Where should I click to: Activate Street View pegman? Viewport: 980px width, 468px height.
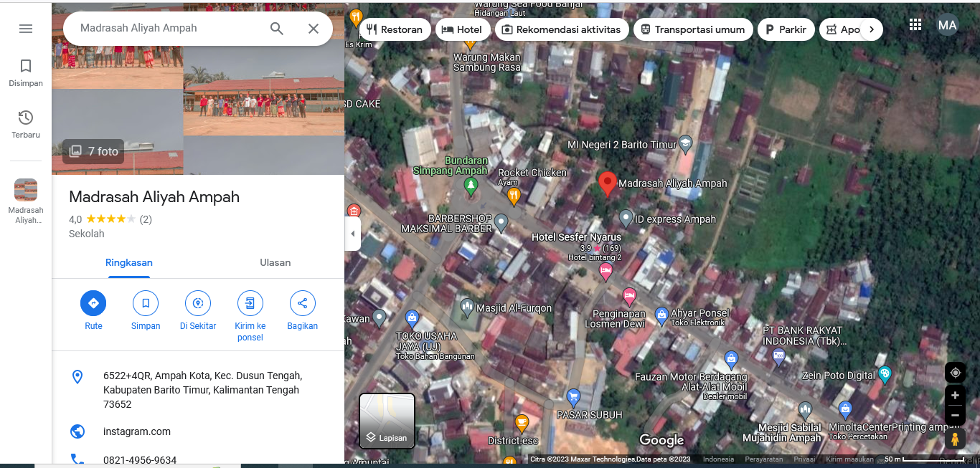(x=955, y=439)
